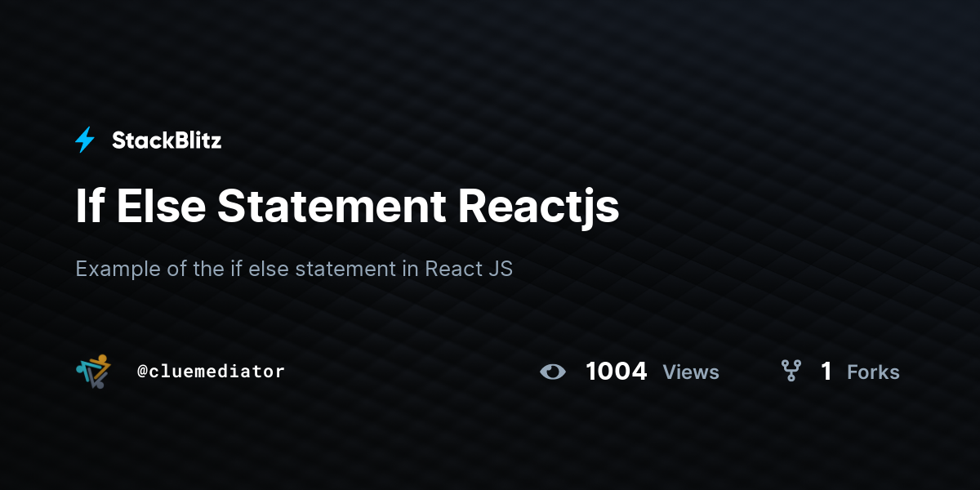
Task: Open the @cluemediator profile username
Action: click(x=211, y=372)
